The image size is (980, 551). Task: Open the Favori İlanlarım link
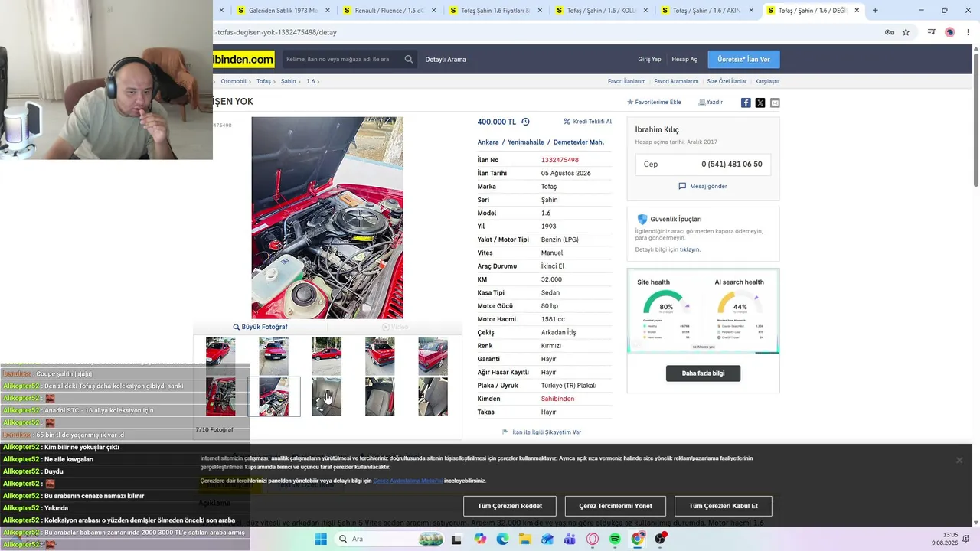pos(626,81)
